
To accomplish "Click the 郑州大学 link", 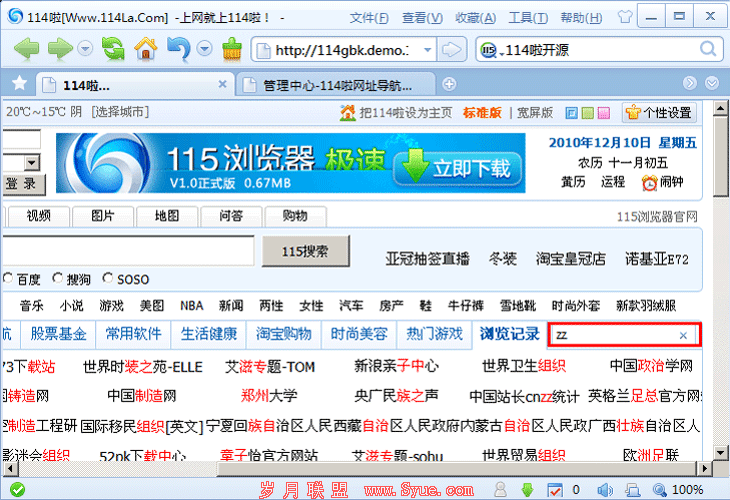I will pos(269,396).
